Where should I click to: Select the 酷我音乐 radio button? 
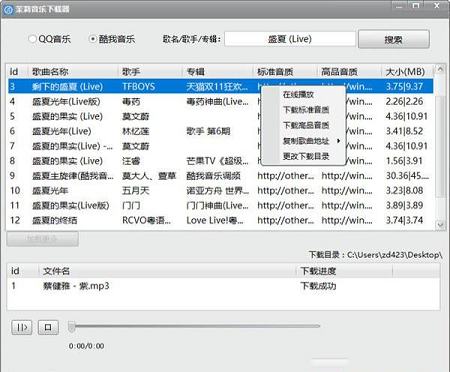pos(93,39)
